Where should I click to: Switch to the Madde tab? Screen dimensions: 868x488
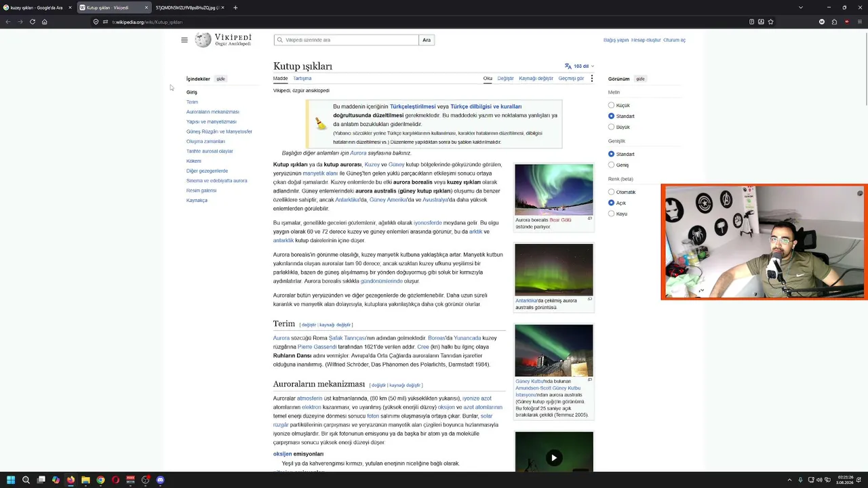pos(281,79)
